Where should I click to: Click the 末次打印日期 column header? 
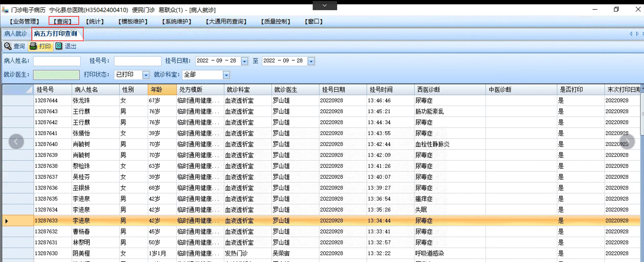coord(622,90)
